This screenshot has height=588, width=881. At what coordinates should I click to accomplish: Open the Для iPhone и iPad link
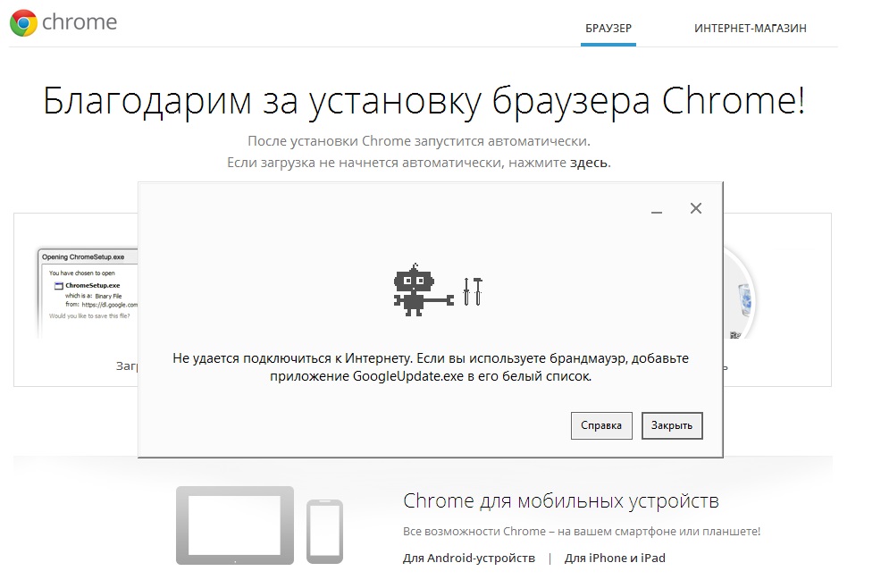coord(615,559)
